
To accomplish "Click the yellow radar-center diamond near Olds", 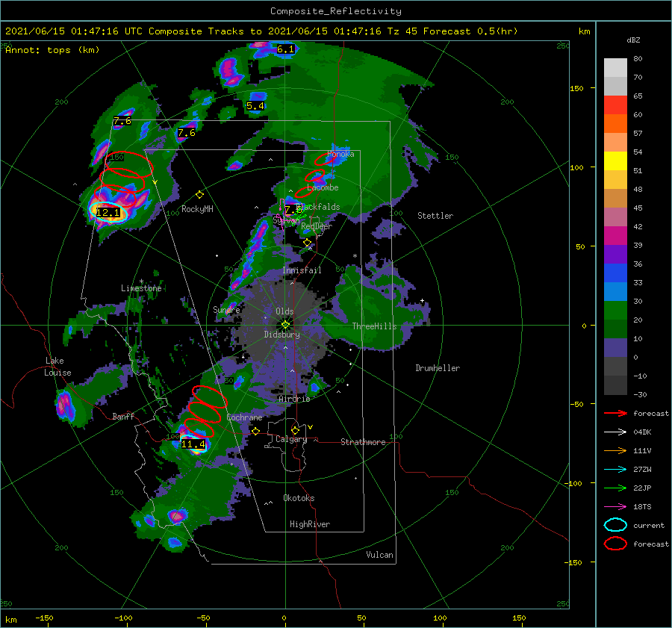I will click(285, 325).
